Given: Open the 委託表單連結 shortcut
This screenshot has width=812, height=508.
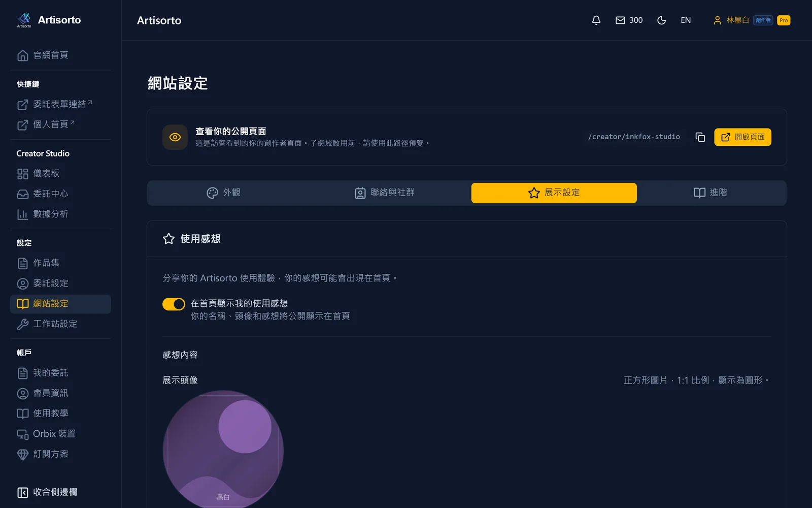Looking at the screenshot, I should coord(60,104).
